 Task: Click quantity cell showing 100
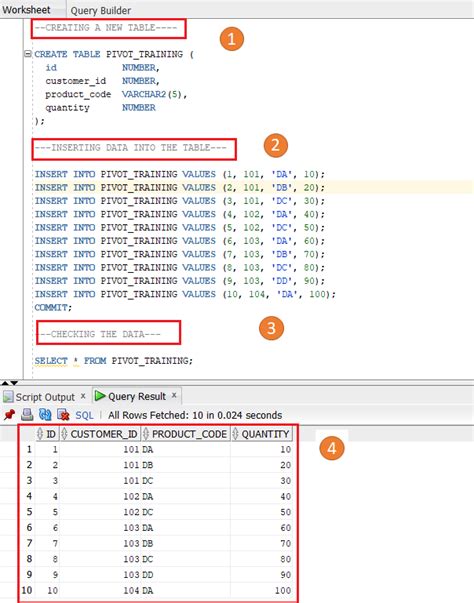pyautogui.click(x=261, y=590)
